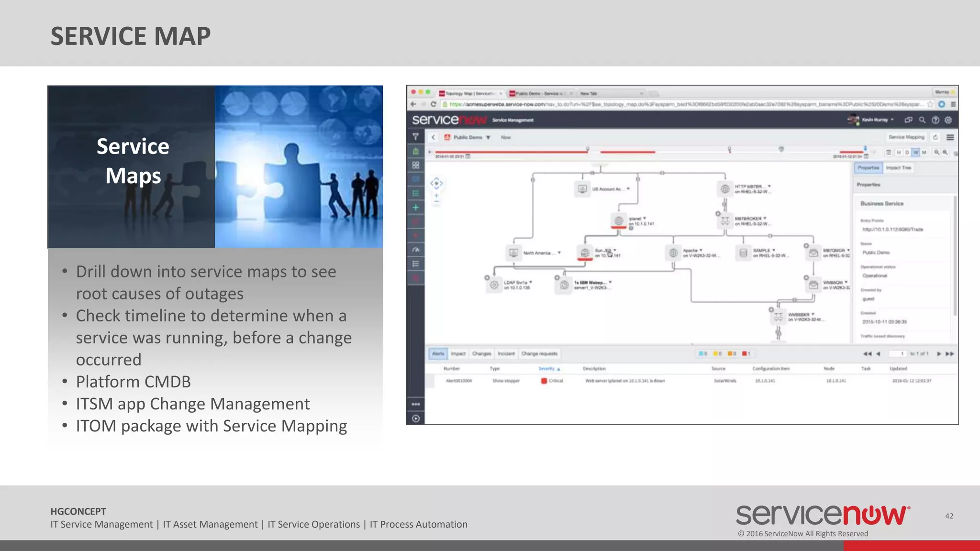Open the settings gear in ServiceNow header
The height and width of the screenshot is (551, 980).
[948, 120]
